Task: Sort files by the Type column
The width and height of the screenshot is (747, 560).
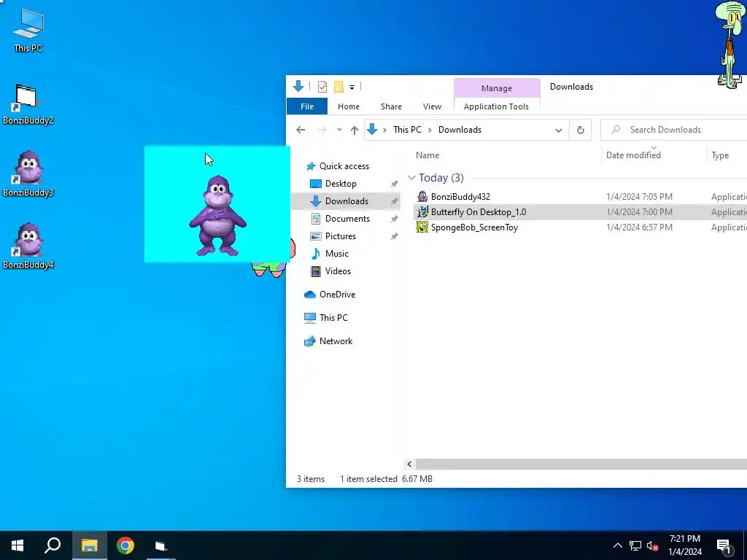Action: (720, 155)
